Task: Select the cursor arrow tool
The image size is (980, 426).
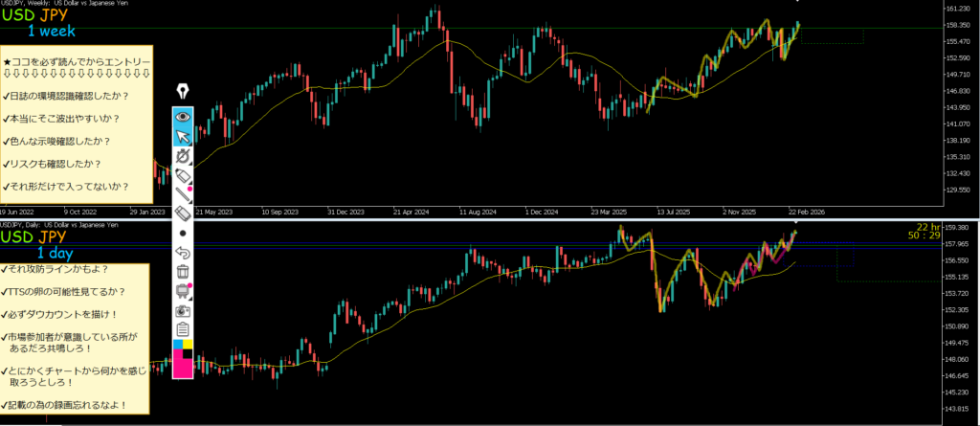Action: 182,137
